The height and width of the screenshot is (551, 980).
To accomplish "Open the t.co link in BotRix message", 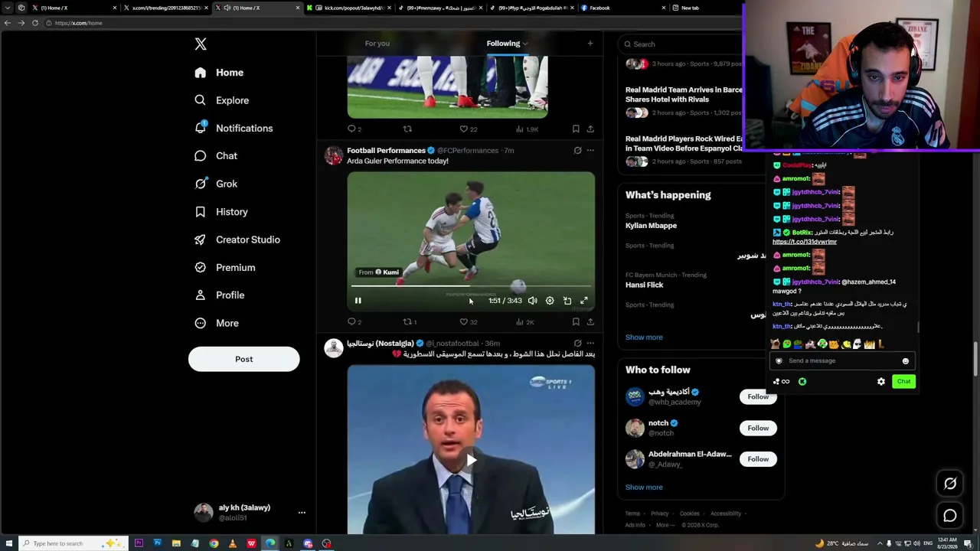I will [x=805, y=242].
